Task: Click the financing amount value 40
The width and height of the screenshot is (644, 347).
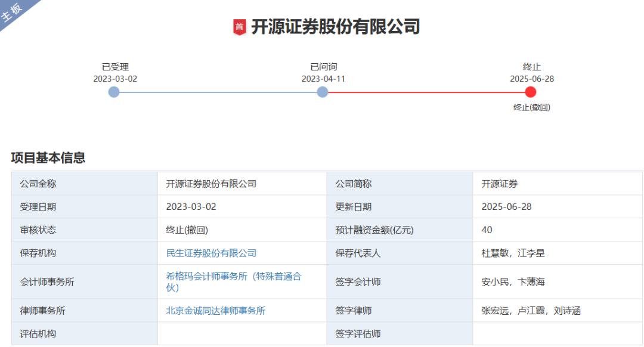Action: pos(487,230)
